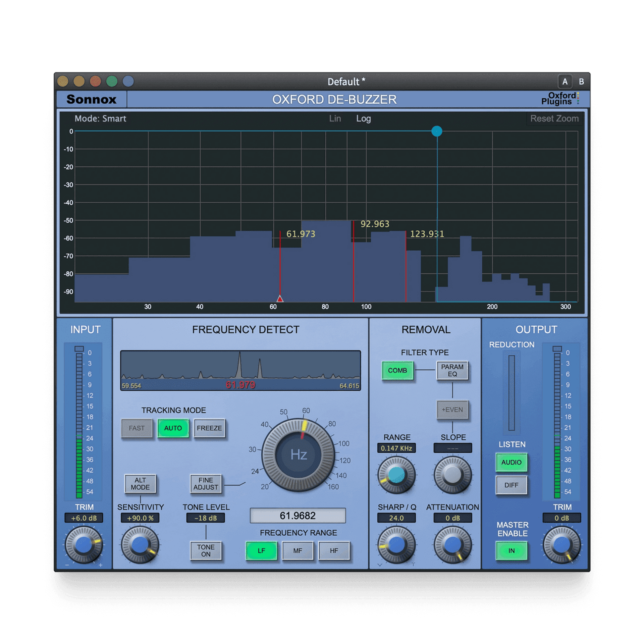644x644 pixels.
Task: Toggle the master enable IN button
Action: point(511,550)
